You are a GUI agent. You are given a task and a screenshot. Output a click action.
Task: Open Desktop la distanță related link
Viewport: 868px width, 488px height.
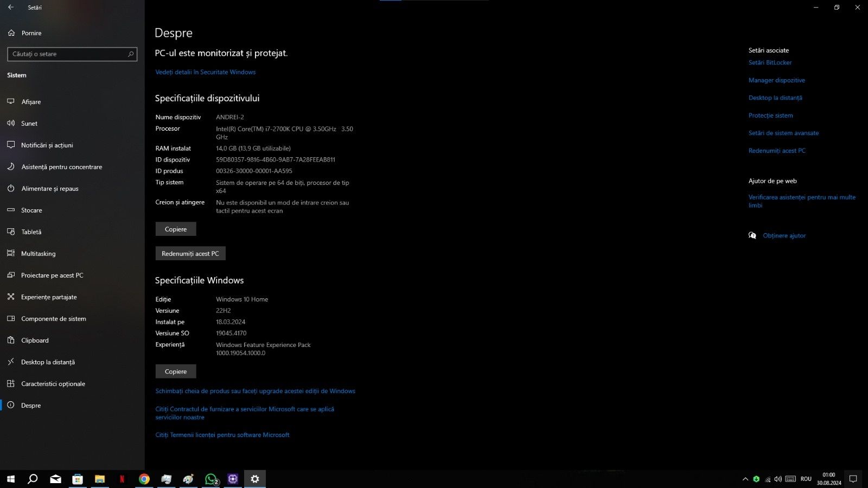[775, 98]
